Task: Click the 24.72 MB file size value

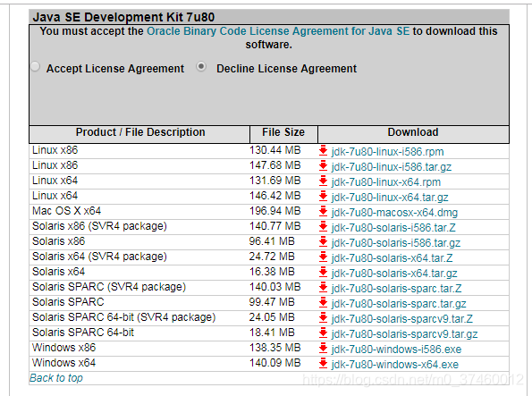Action: tap(272, 257)
